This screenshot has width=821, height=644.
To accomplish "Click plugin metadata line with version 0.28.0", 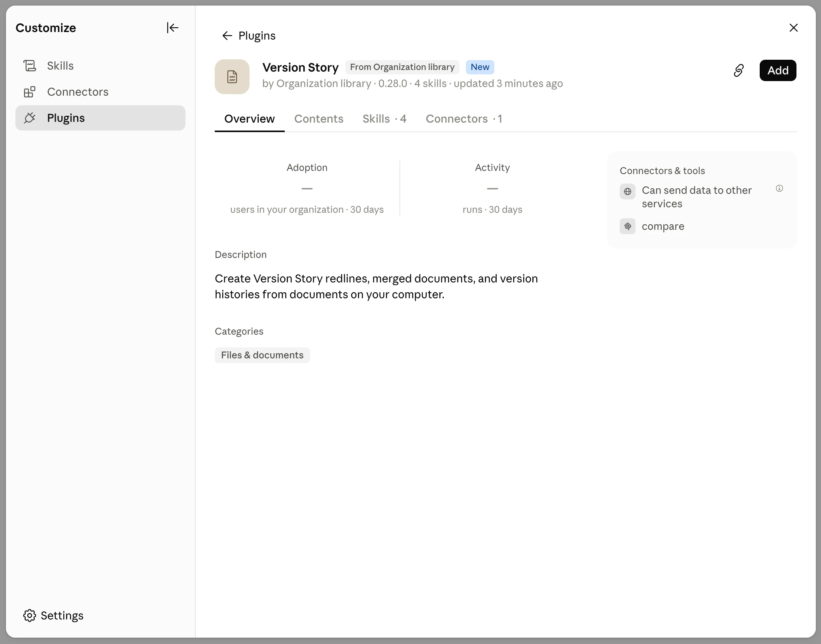I will click(x=412, y=84).
